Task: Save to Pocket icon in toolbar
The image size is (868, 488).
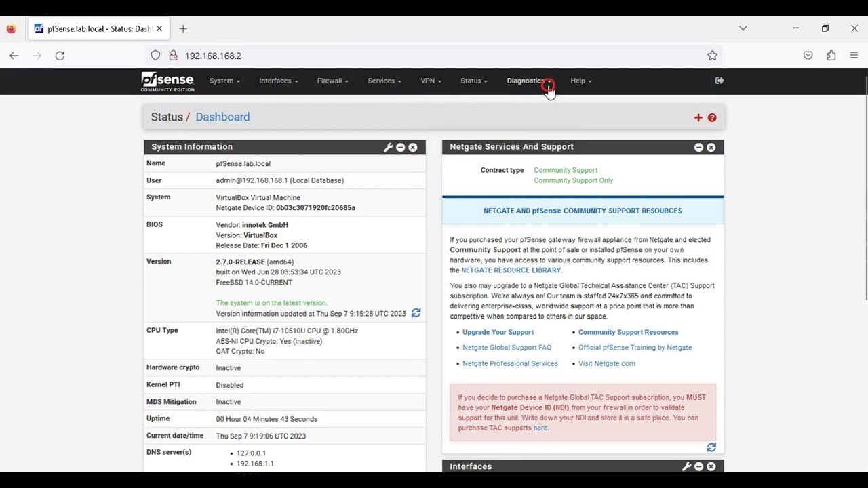Action: pyautogui.click(x=808, y=56)
